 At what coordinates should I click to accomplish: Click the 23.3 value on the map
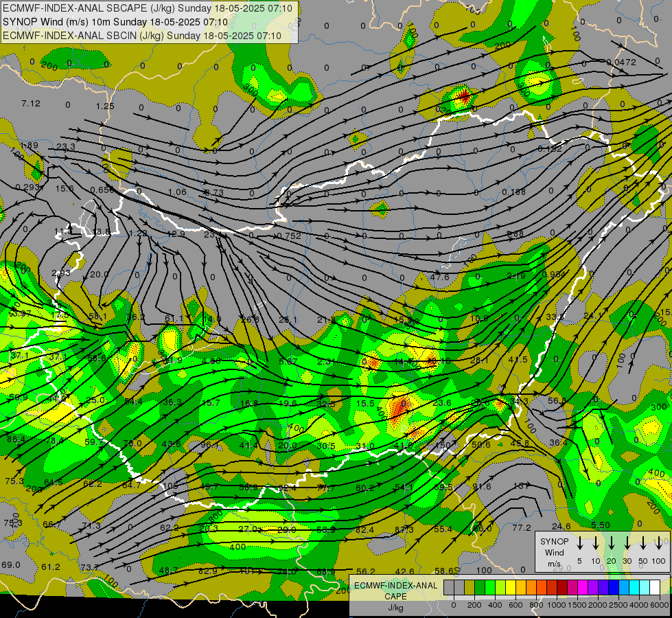(x=66, y=147)
